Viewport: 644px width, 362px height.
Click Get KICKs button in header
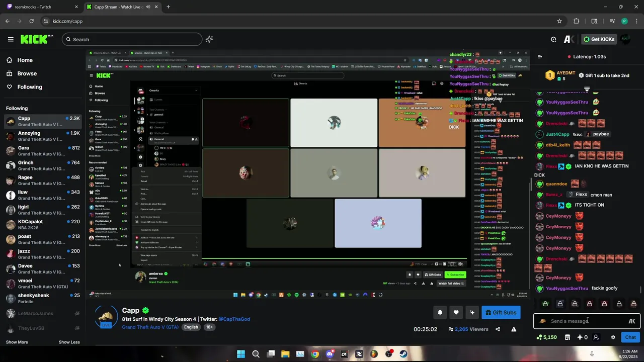599,39
